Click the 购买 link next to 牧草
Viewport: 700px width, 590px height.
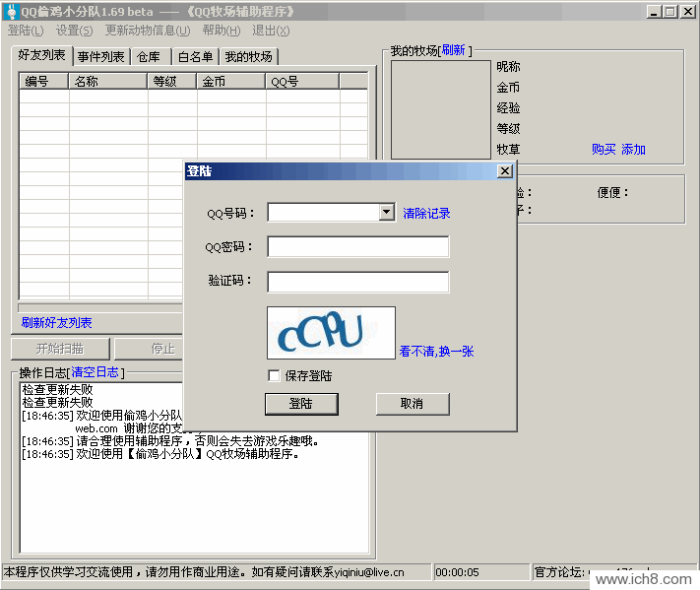(604, 149)
